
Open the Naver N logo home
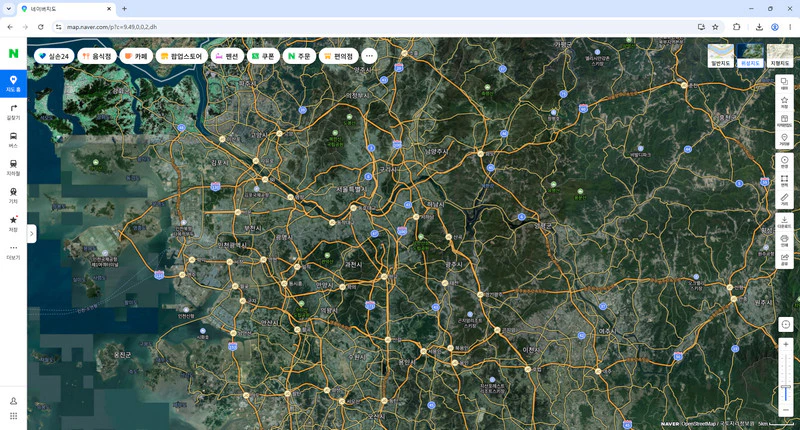pos(13,53)
